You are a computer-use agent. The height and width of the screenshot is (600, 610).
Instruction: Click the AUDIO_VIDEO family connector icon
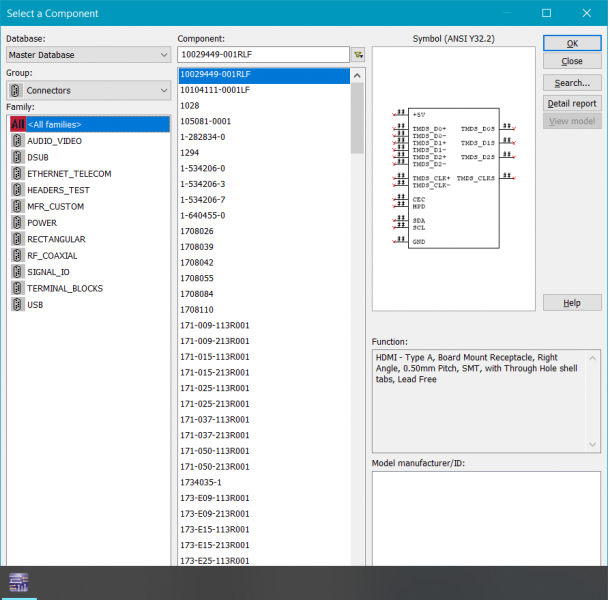click(x=17, y=141)
